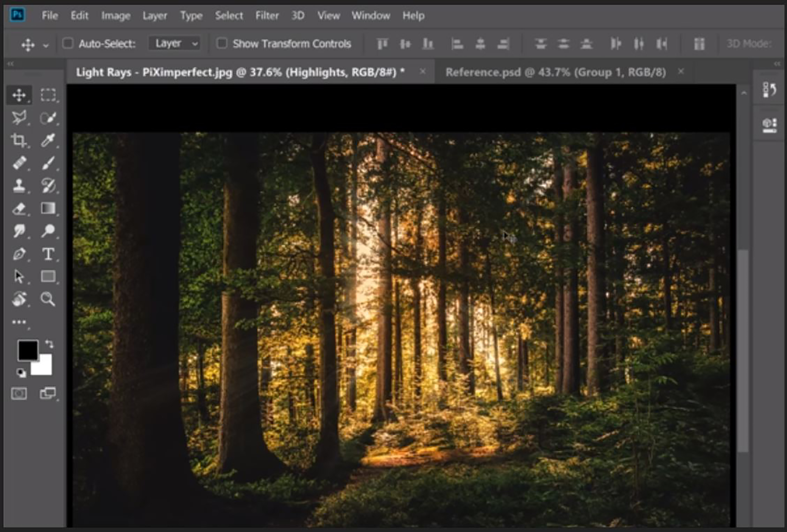The width and height of the screenshot is (787, 532).
Task: Align horizontal centers of layers
Action: (480, 44)
